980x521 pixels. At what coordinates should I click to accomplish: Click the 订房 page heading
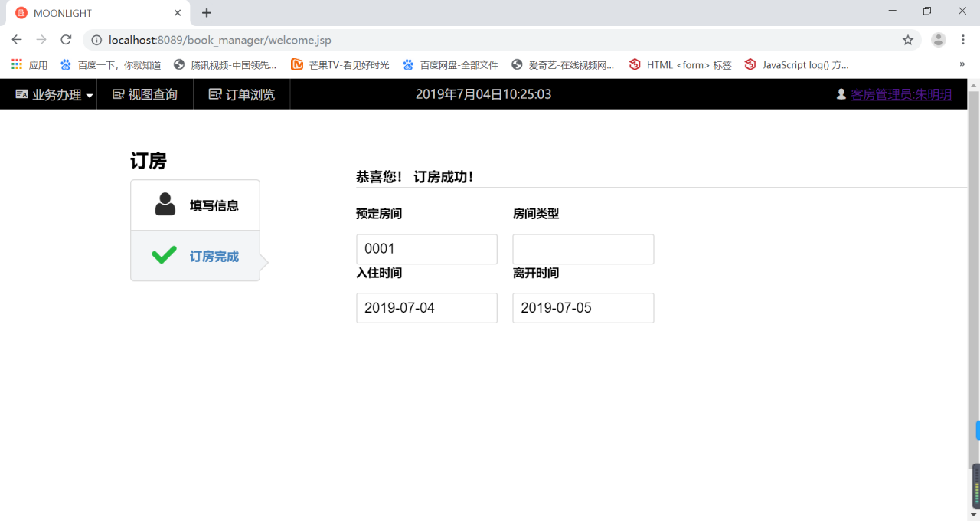tap(149, 161)
